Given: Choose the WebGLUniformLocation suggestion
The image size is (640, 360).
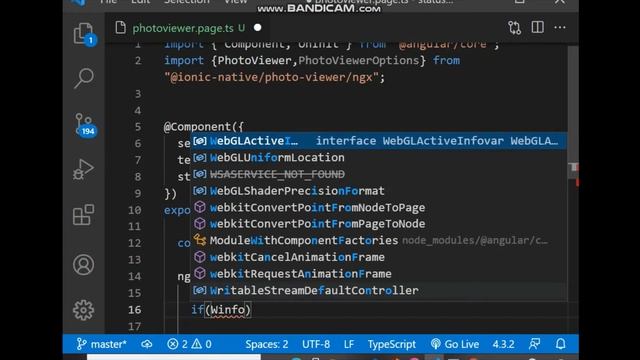Looking at the screenshot, I should (x=378, y=158).
